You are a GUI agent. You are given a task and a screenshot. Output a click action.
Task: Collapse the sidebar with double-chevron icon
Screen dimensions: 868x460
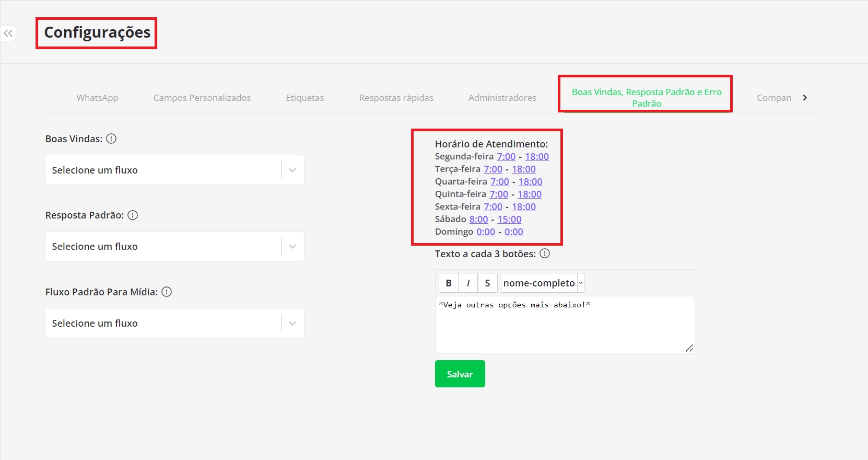(x=8, y=33)
